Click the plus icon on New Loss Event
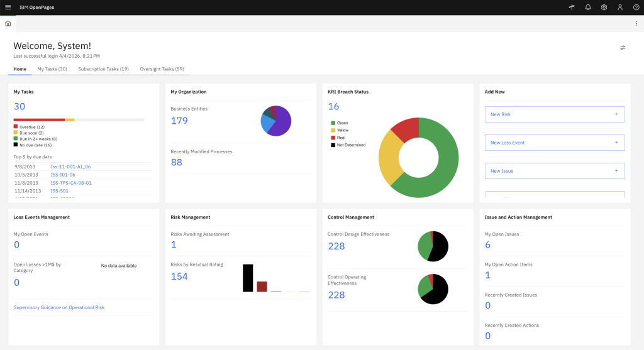Image resolution: width=644 pixels, height=350 pixels. (x=616, y=143)
